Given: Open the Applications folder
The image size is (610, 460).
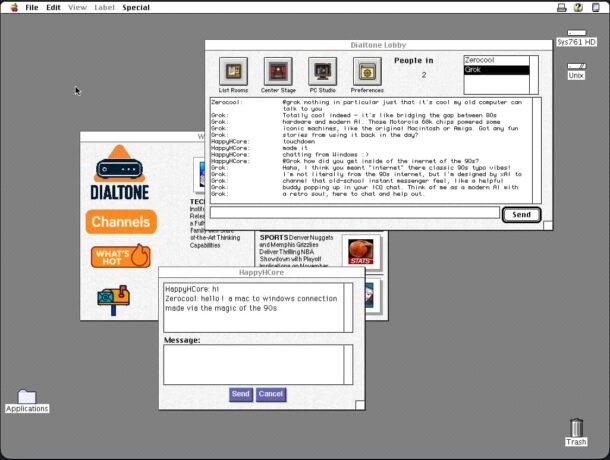Looking at the screenshot, I should 27,398.
